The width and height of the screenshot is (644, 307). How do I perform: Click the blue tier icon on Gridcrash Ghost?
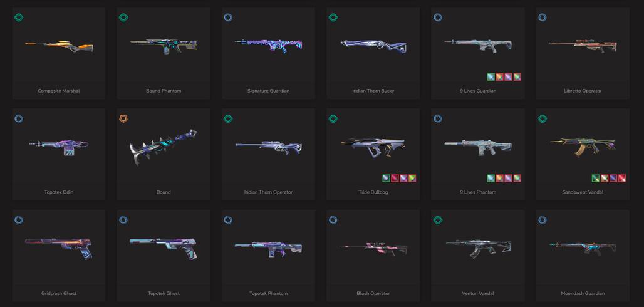pyautogui.click(x=19, y=221)
